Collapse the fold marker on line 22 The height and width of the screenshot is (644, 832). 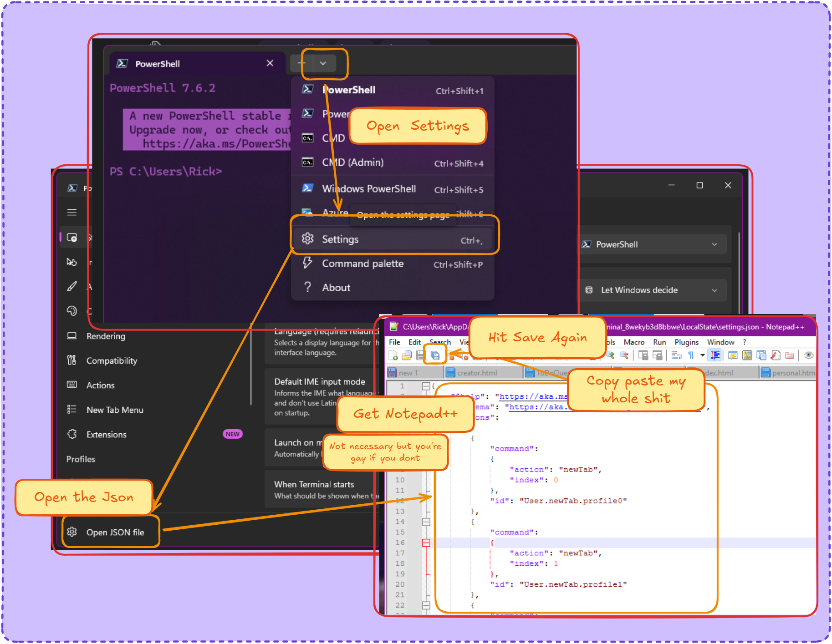click(426, 605)
